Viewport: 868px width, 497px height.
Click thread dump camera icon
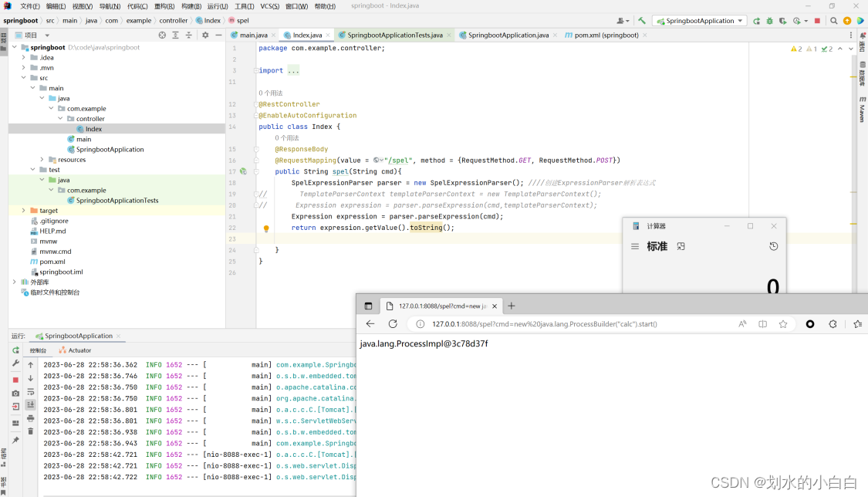pyautogui.click(x=15, y=393)
